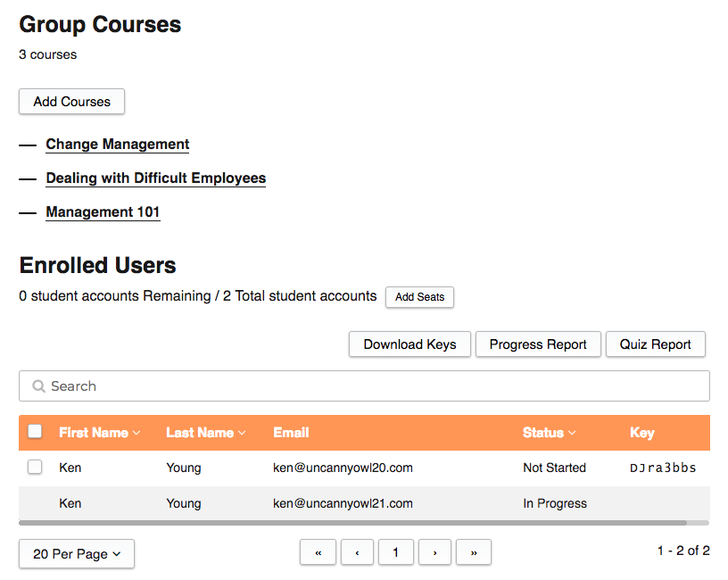Go to the first page of users
The width and height of the screenshot is (728, 580).
(318, 552)
